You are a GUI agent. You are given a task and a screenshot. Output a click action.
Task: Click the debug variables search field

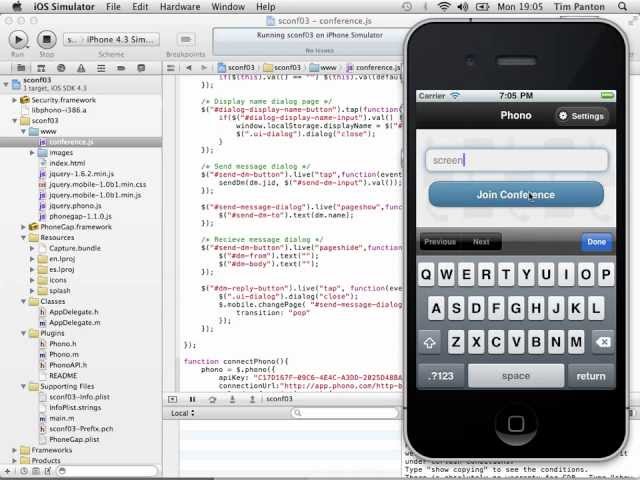click(345, 413)
